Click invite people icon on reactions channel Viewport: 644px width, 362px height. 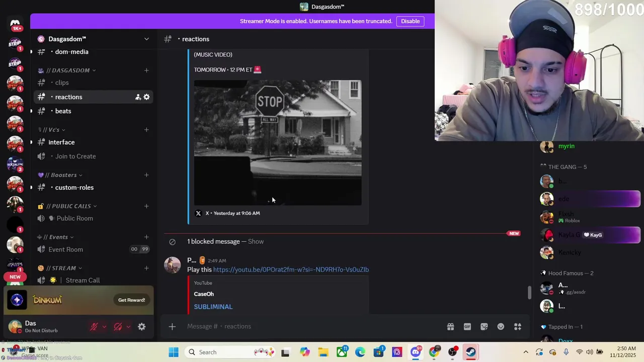click(138, 97)
